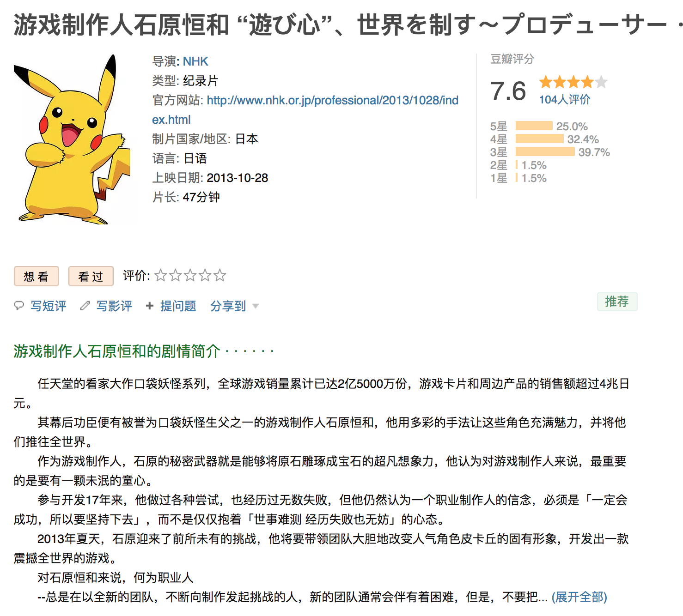Click the 日语 language text
The width and height of the screenshot is (683, 616).
tap(195, 158)
